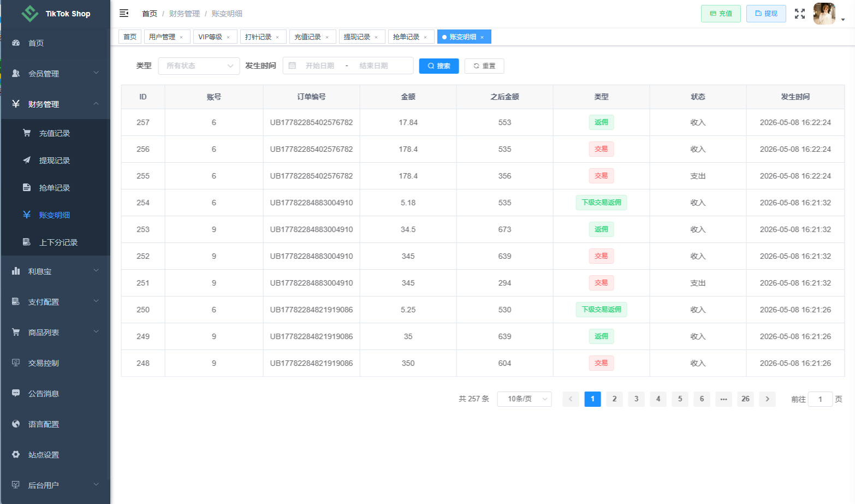
Task: Expand the 会员管理 sidebar menu
Action: tap(56, 74)
